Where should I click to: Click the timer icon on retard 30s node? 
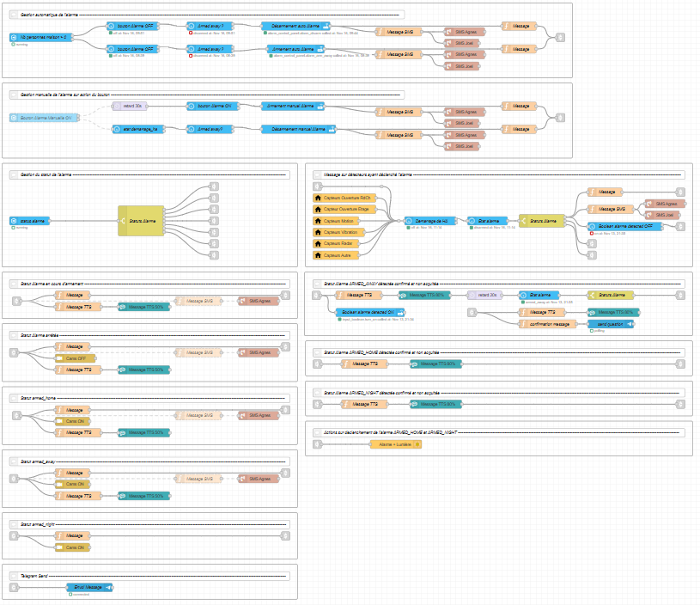[x=118, y=106]
